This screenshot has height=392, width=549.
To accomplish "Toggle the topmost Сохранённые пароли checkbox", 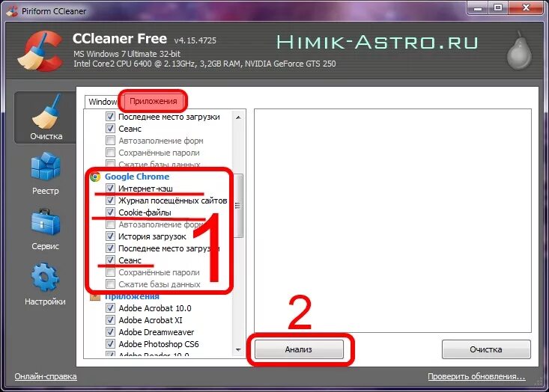I will tap(110, 153).
